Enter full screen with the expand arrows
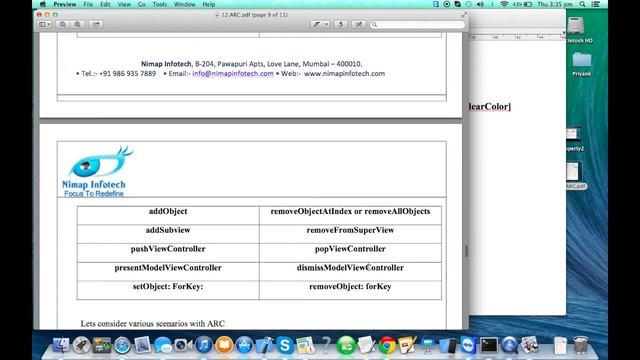The width and height of the screenshot is (640, 360). click(x=464, y=15)
